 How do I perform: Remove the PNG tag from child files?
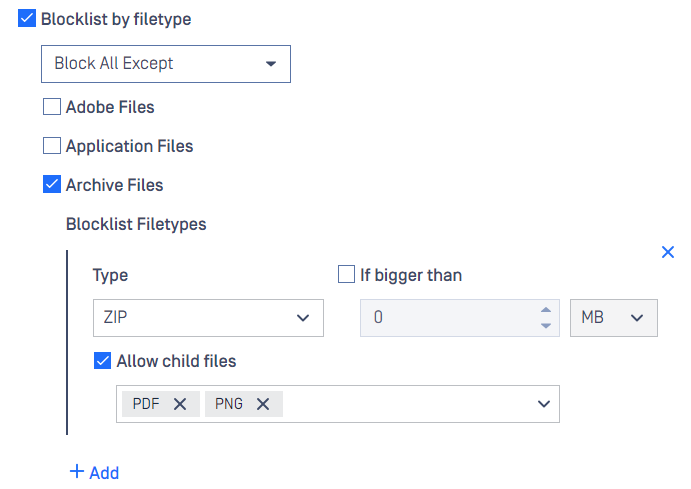pos(263,404)
